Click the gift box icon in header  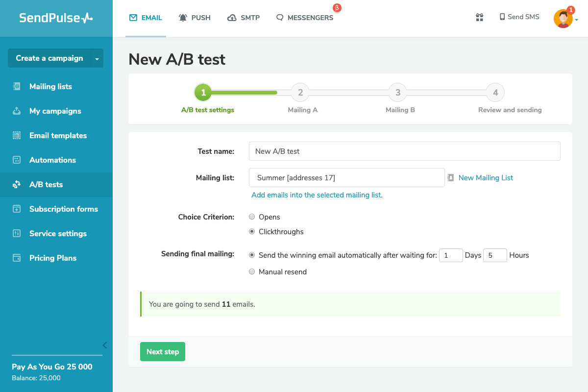(479, 17)
